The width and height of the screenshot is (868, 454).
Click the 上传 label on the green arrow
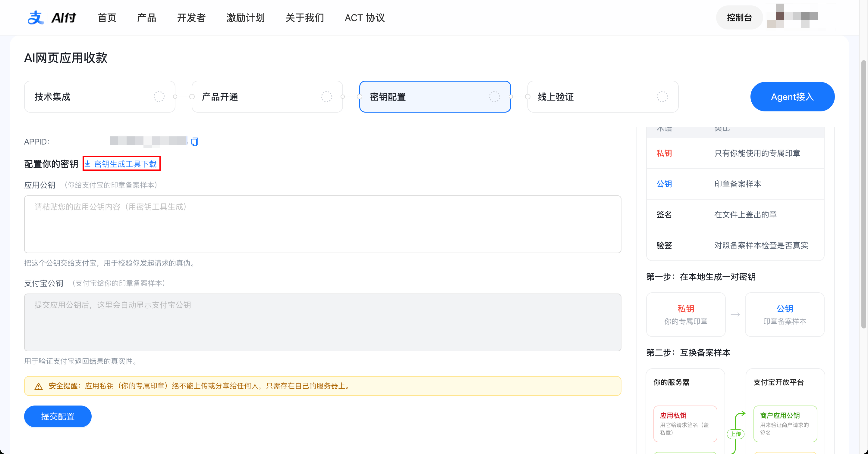[736, 434]
